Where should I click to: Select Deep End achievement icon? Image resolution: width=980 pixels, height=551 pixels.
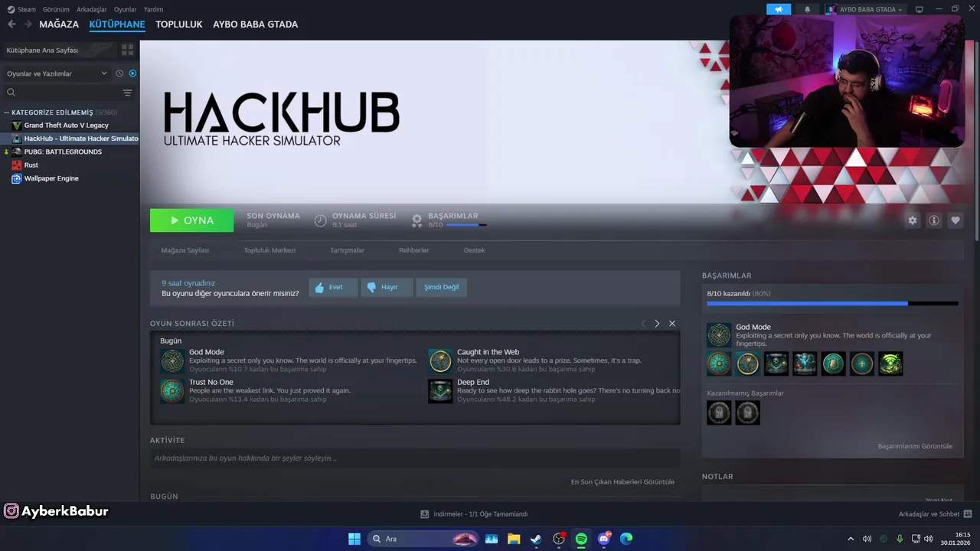(x=440, y=391)
